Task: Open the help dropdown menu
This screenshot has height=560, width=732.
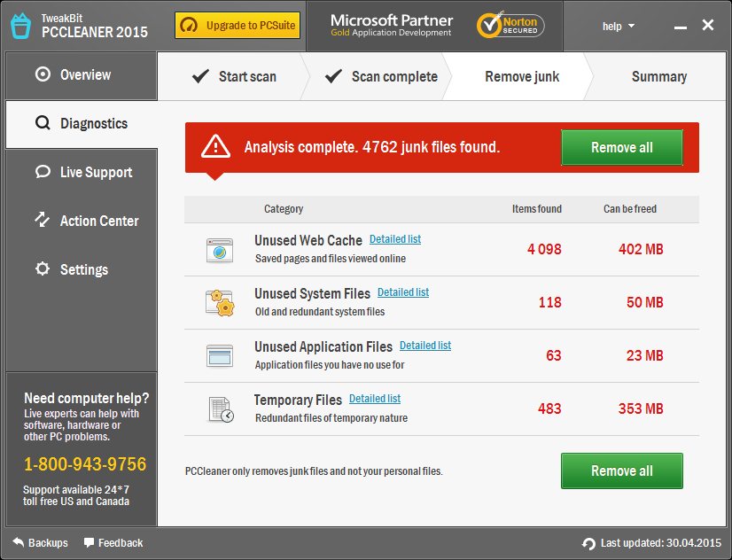Action: (x=618, y=26)
